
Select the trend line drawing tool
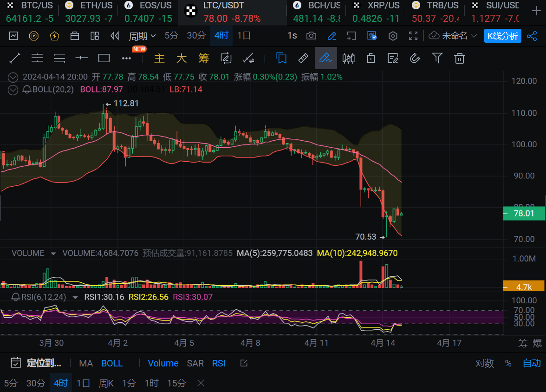15,58
